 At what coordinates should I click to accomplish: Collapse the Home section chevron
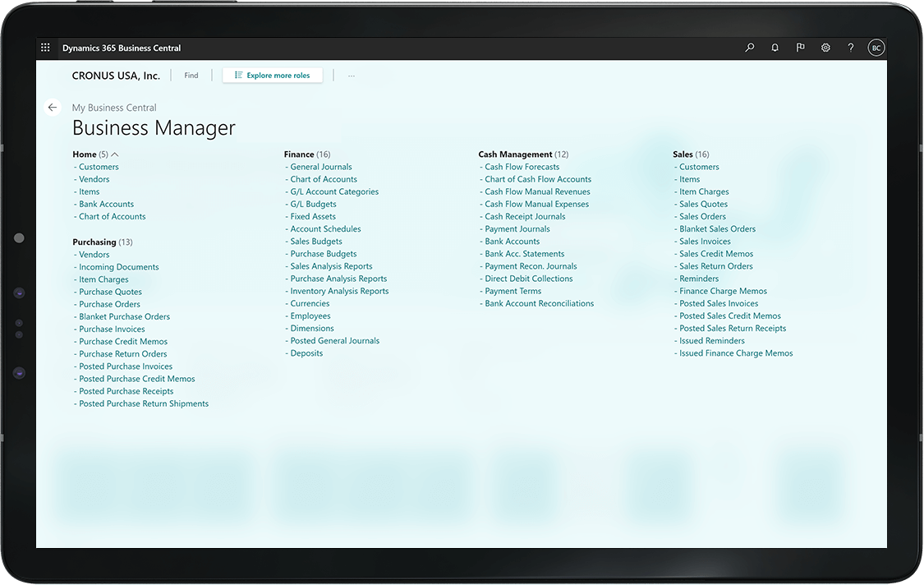point(115,154)
